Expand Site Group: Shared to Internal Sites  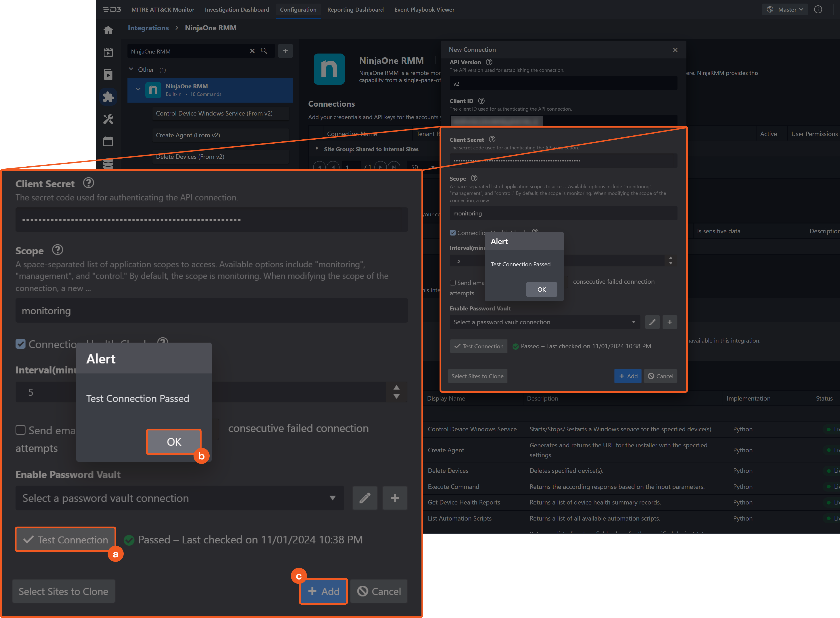pos(317,149)
